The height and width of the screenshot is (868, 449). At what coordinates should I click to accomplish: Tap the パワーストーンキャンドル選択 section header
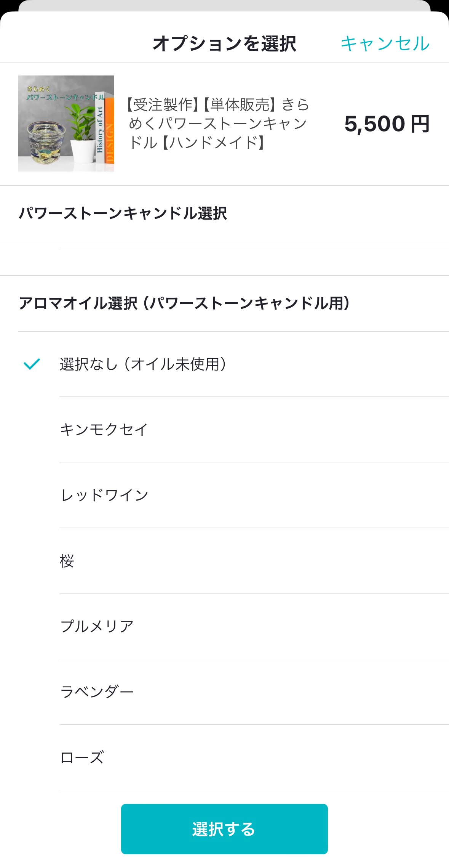click(x=123, y=213)
